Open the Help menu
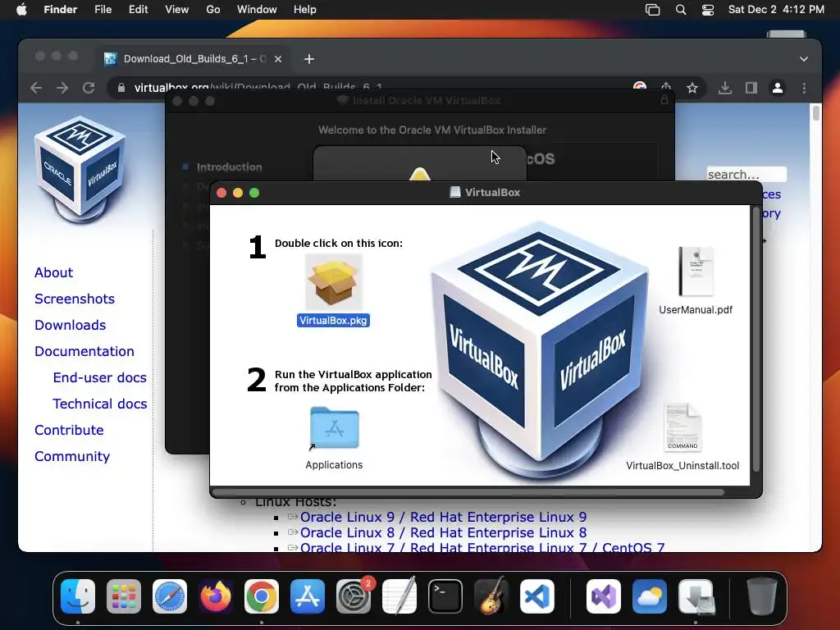This screenshot has width=840, height=630. pos(305,10)
